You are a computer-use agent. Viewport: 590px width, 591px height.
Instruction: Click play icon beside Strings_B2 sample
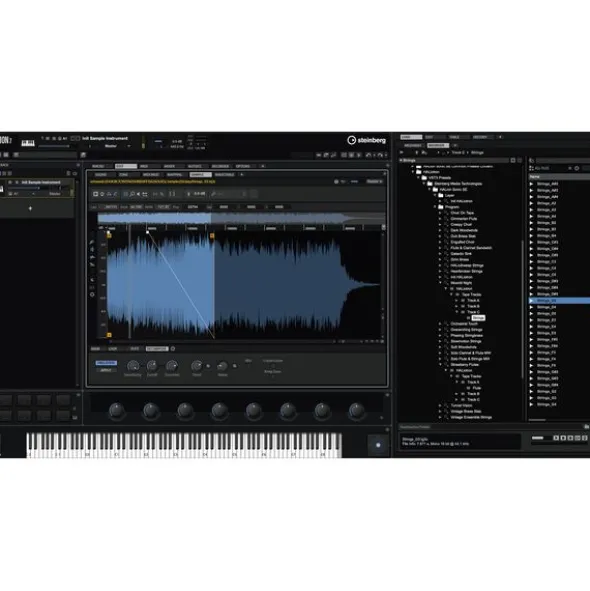coord(532,223)
